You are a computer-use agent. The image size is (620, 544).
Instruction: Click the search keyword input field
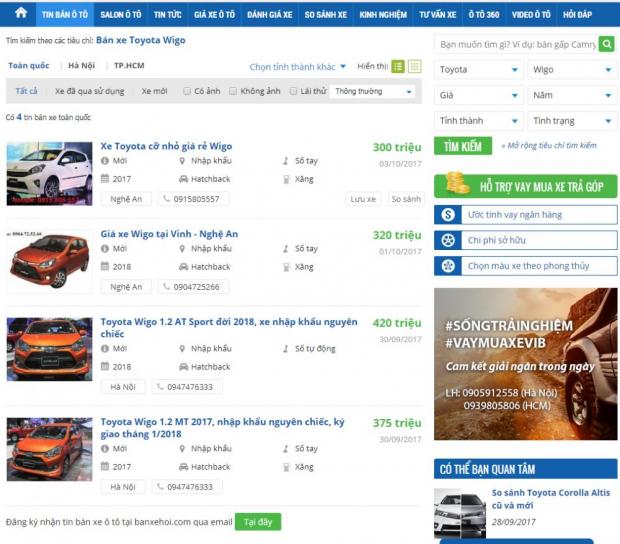pos(517,45)
